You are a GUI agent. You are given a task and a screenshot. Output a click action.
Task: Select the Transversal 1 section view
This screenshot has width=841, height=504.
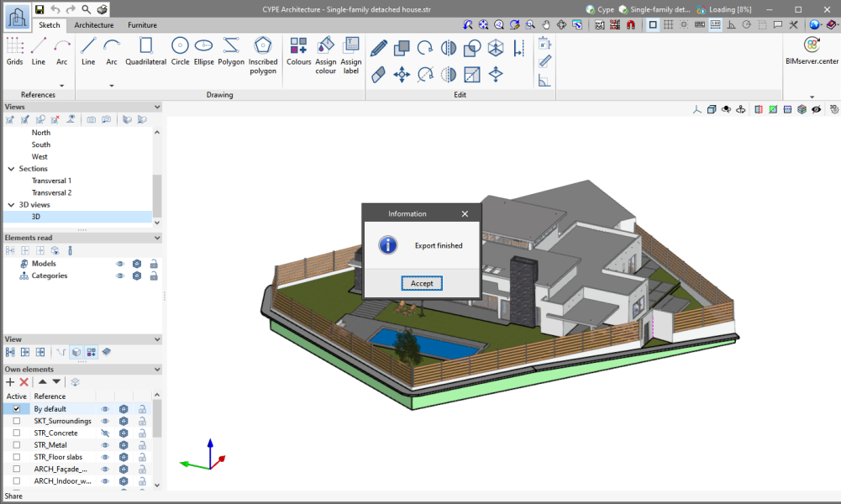[51, 181]
